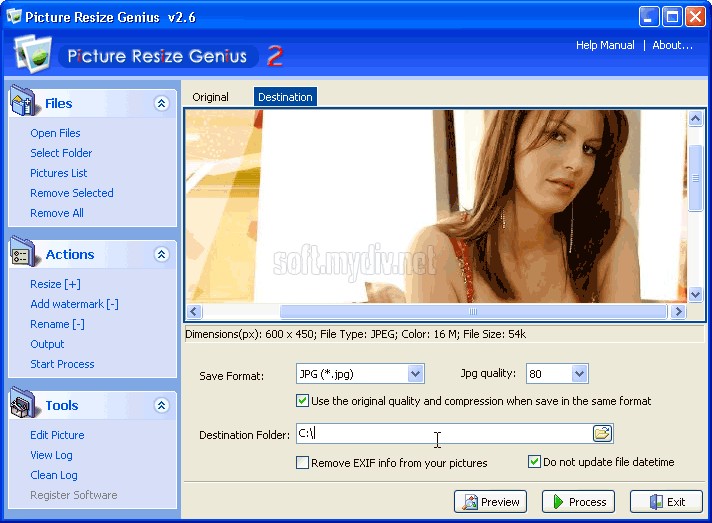The width and height of the screenshot is (712, 523).
Task: Open Edit Picture tool
Action: point(57,435)
